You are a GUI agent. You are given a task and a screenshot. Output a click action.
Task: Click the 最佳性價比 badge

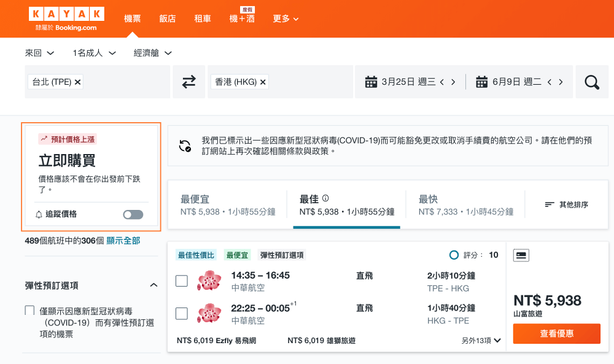pos(196,255)
